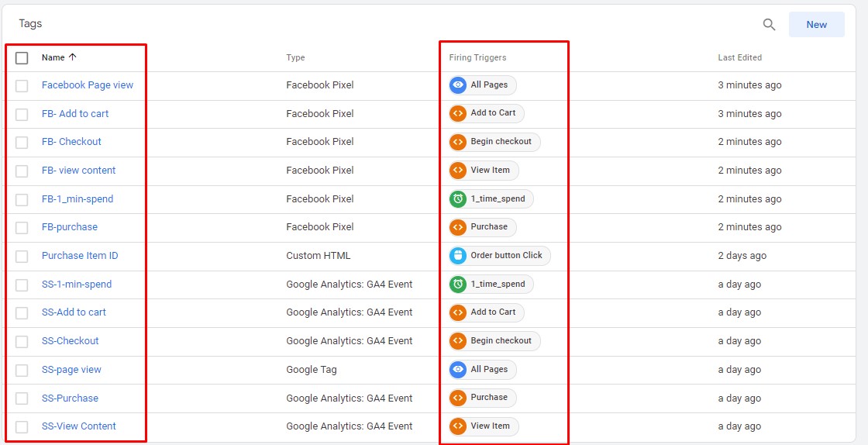868x445 pixels.
Task: Open the SS-Purchase tag
Action: coord(70,398)
